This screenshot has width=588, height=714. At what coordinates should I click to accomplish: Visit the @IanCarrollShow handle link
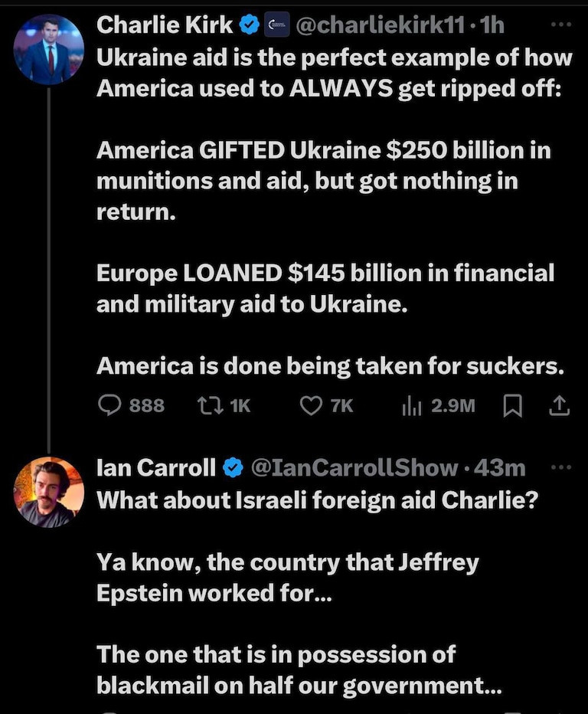pyautogui.click(x=353, y=466)
